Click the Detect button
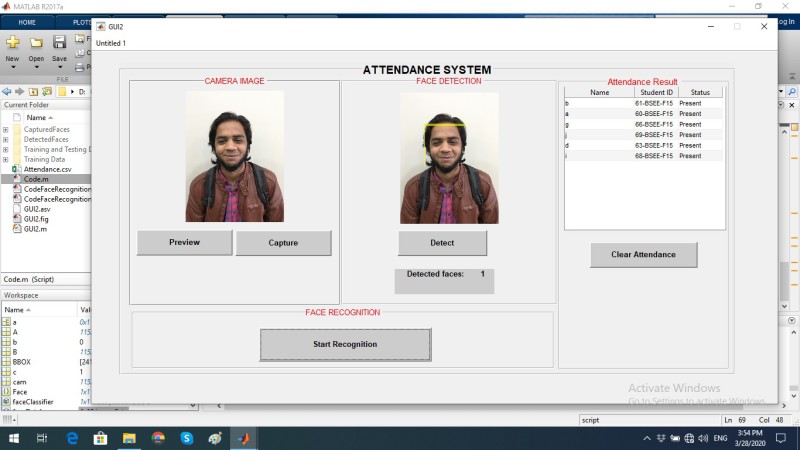This screenshot has width=800, height=450. pyautogui.click(x=442, y=243)
